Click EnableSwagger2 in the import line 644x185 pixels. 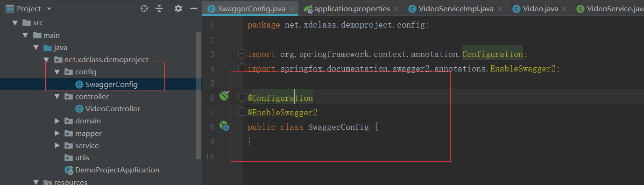523,69
